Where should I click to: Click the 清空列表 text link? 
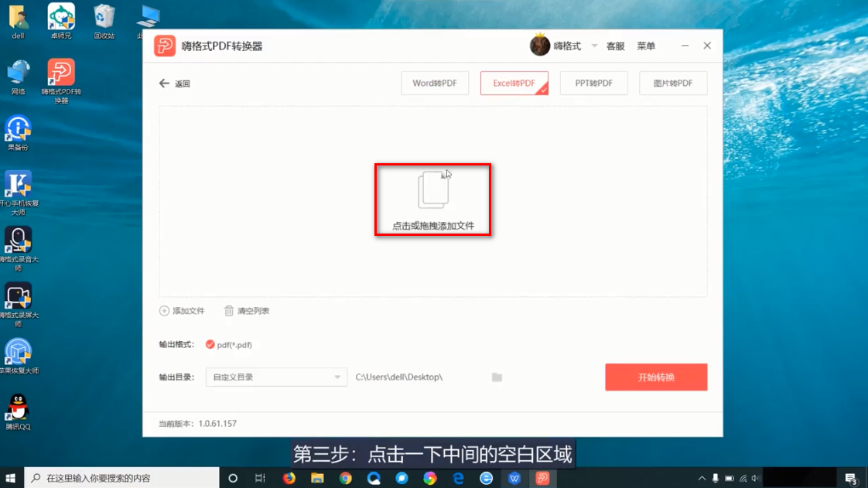[x=253, y=311]
